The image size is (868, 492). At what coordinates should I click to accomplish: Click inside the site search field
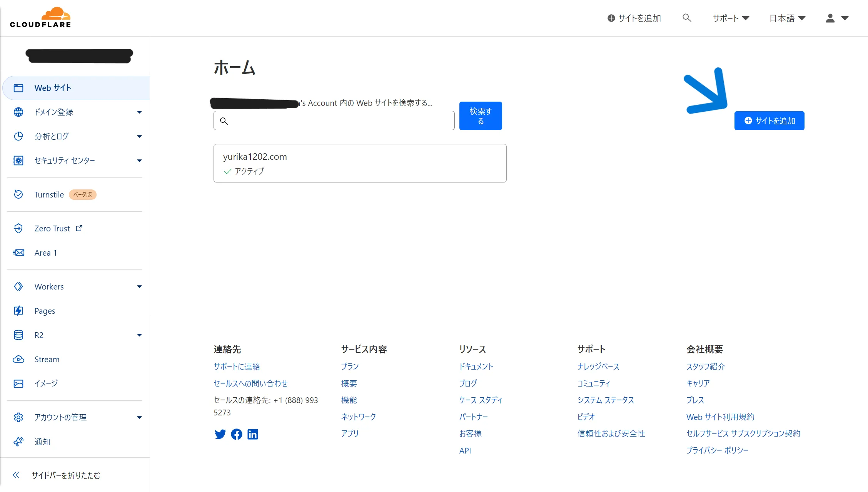click(x=333, y=120)
